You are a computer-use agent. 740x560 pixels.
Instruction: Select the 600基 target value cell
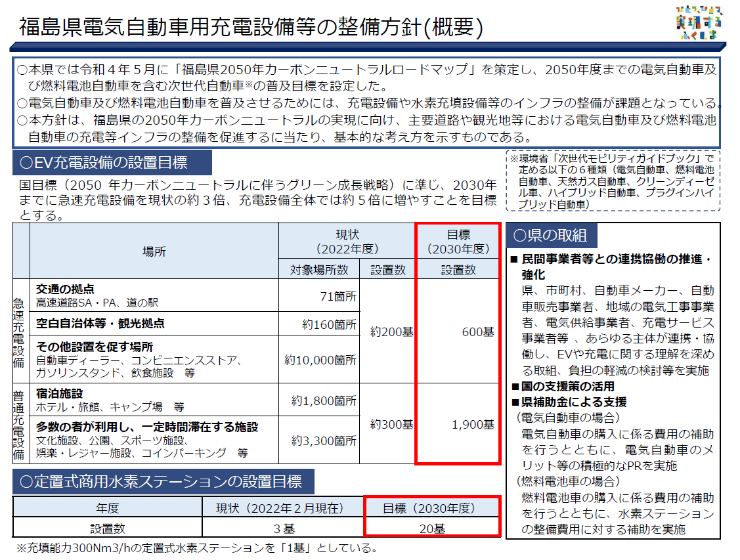[x=477, y=332]
